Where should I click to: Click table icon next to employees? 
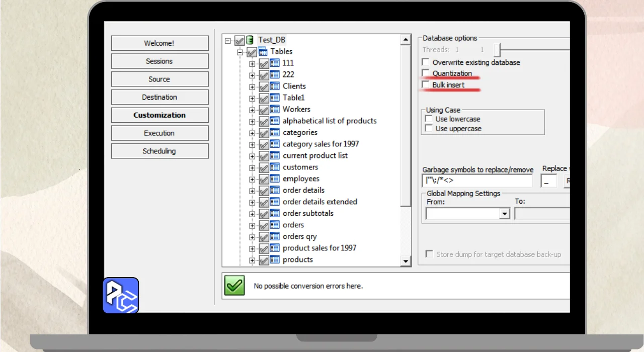click(275, 179)
